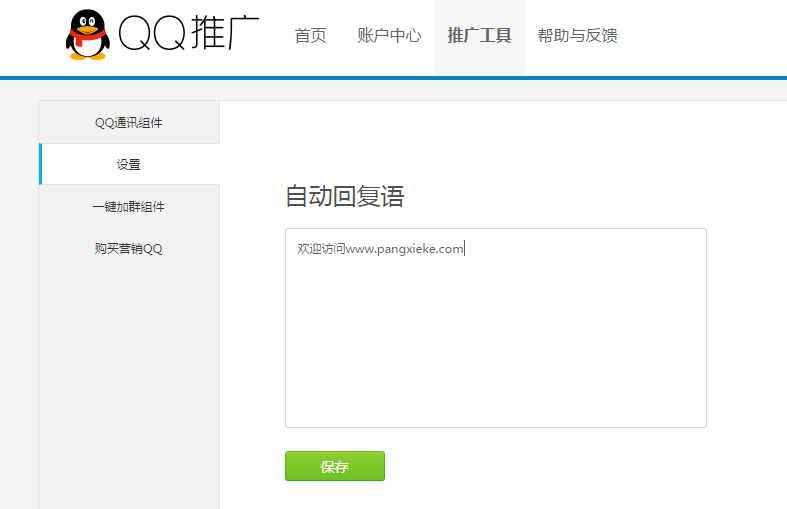Click the blank sidebar area below 购买营销QQ
Screen dimensions: 787x509
click(129, 380)
